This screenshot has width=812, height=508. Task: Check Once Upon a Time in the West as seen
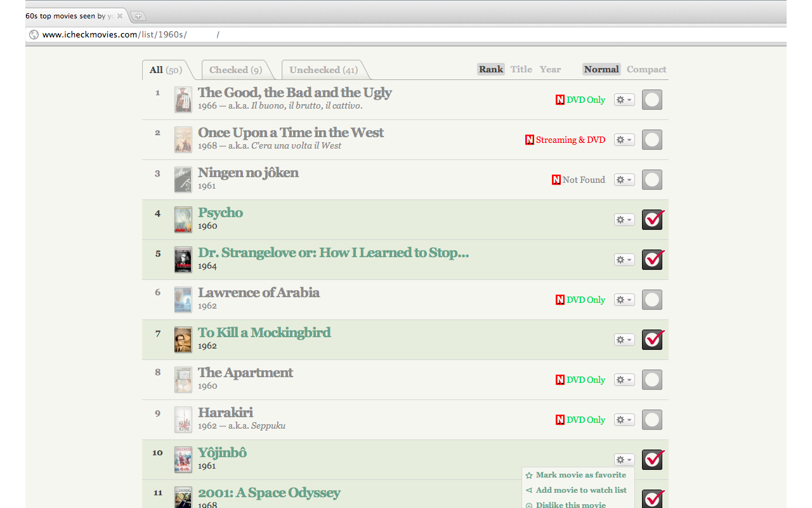[652, 140]
